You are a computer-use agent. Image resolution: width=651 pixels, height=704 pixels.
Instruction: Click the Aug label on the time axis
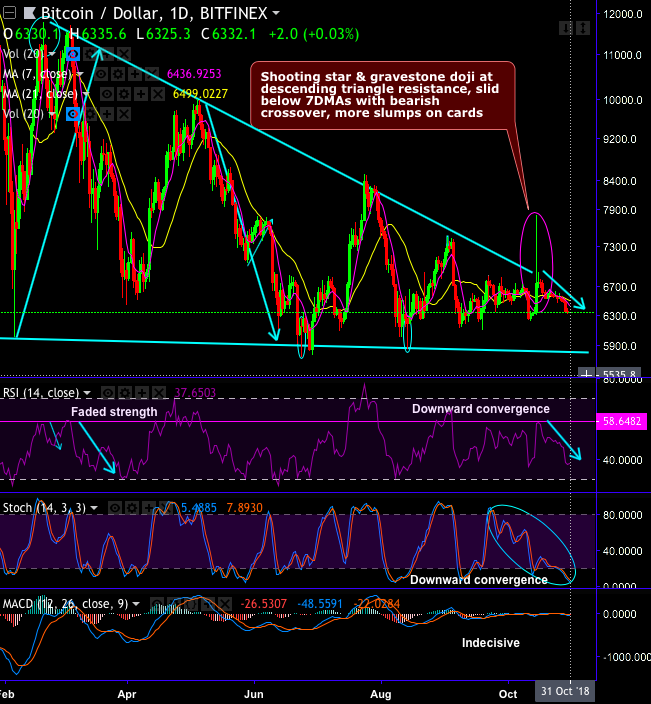[381, 694]
